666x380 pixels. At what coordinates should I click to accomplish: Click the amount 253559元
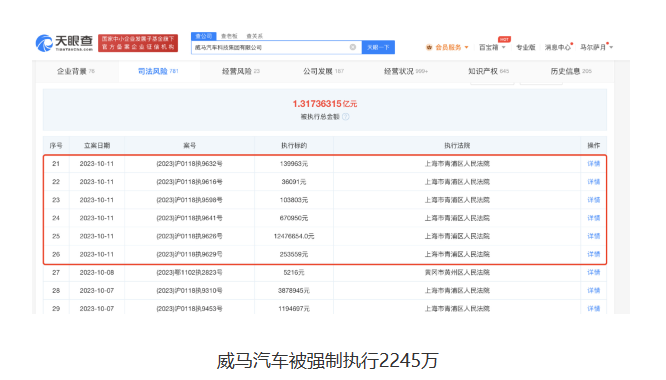point(294,254)
